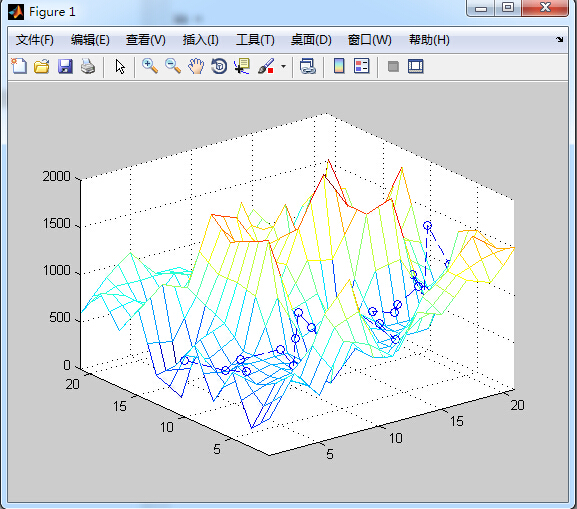Insert Colorbar using toolbar icon
Image resolution: width=577 pixels, height=509 pixels.
(x=339, y=67)
